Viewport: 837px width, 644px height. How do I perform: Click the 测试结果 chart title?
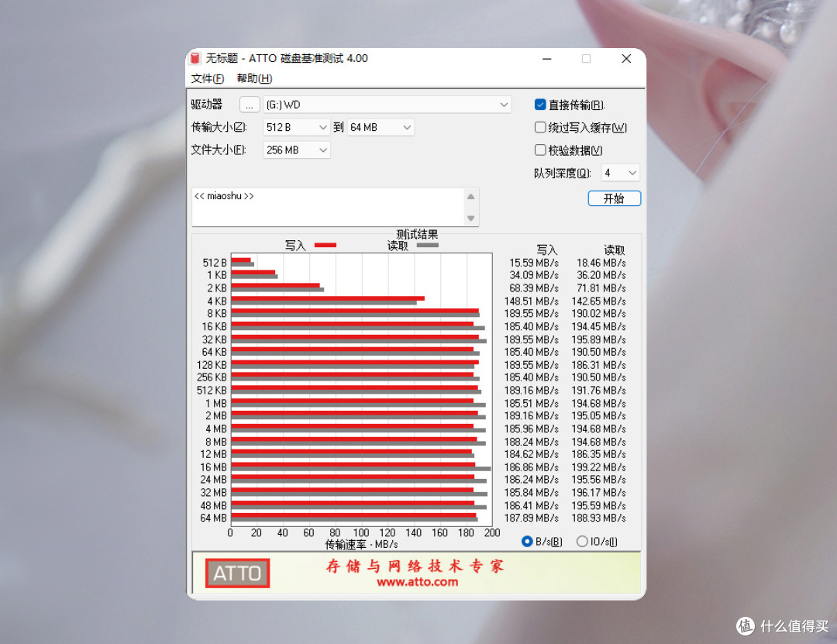[x=417, y=234]
